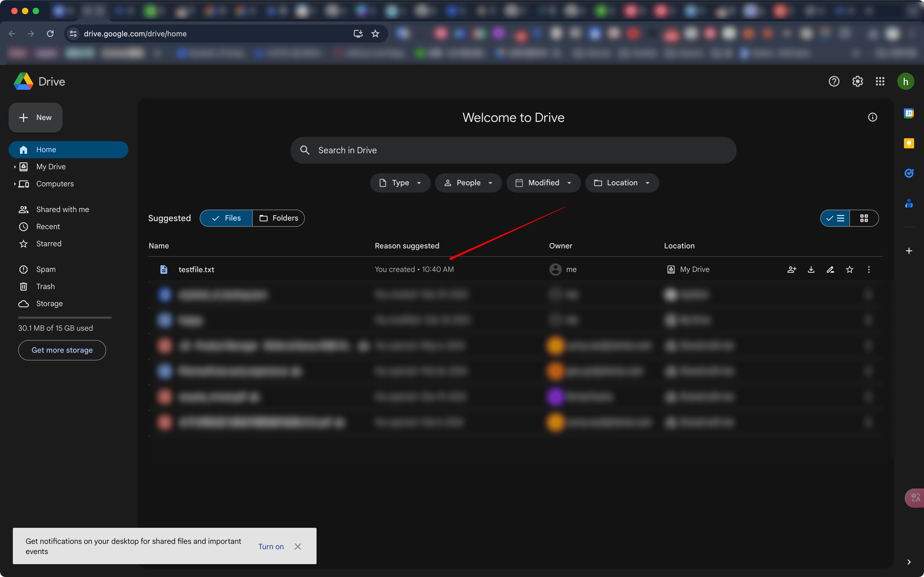924x577 pixels.
Task: Share testfile.txt with people icon
Action: [x=792, y=270]
